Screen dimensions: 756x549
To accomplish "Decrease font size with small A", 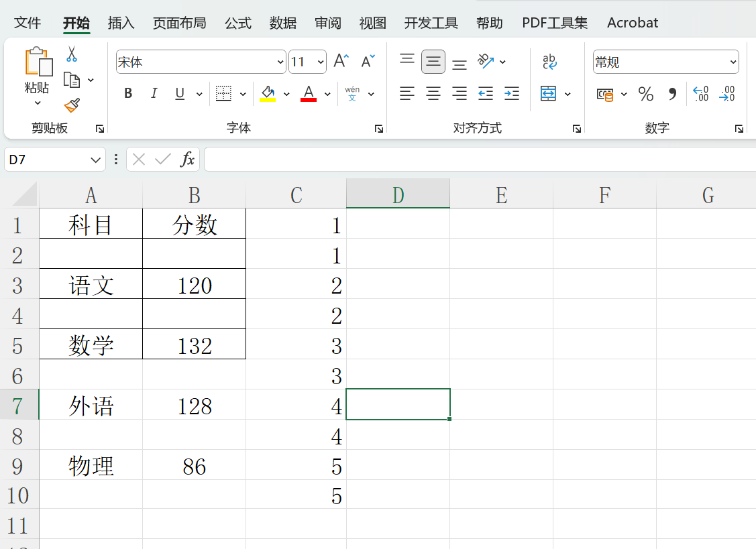I will [368, 61].
